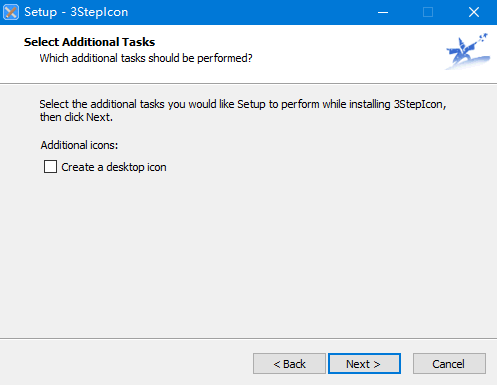Click the 'then click Next.' instruction line
The width and height of the screenshot is (497, 385).
point(76,117)
